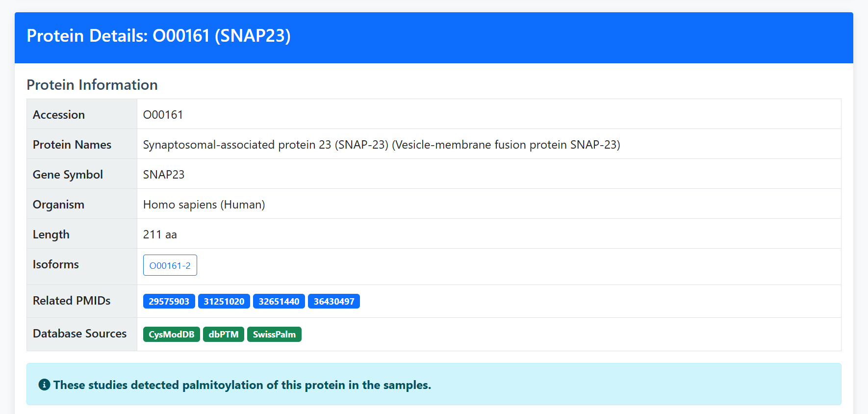Screen dimensions: 868x414
Task: Open PMID 29575903 reference
Action: 169,301
